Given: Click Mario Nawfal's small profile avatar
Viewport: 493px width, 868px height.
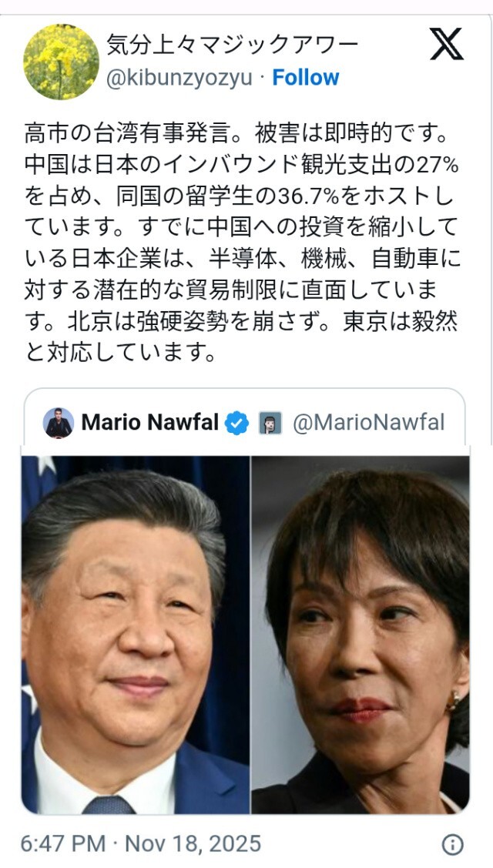Looking at the screenshot, I should tap(59, 423).
